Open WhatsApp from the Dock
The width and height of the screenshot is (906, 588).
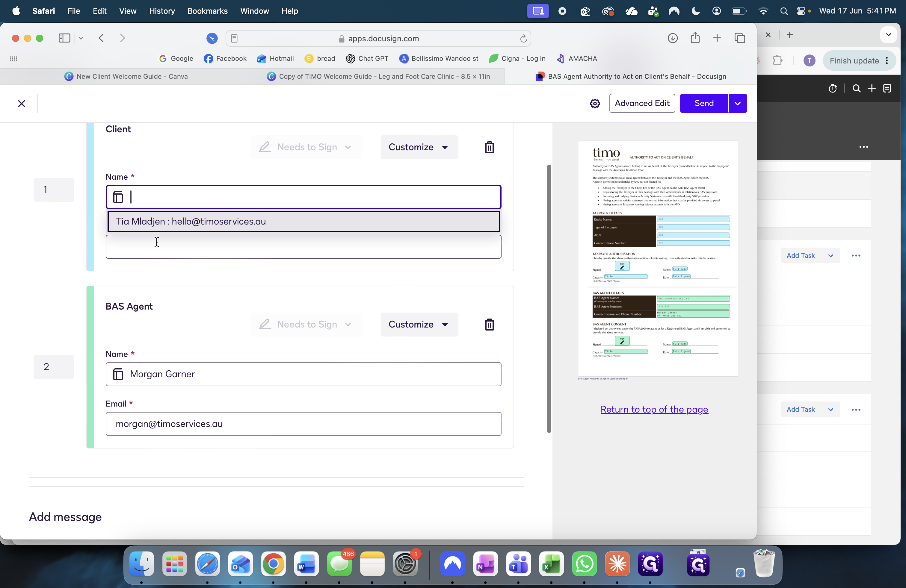[584, 564]
